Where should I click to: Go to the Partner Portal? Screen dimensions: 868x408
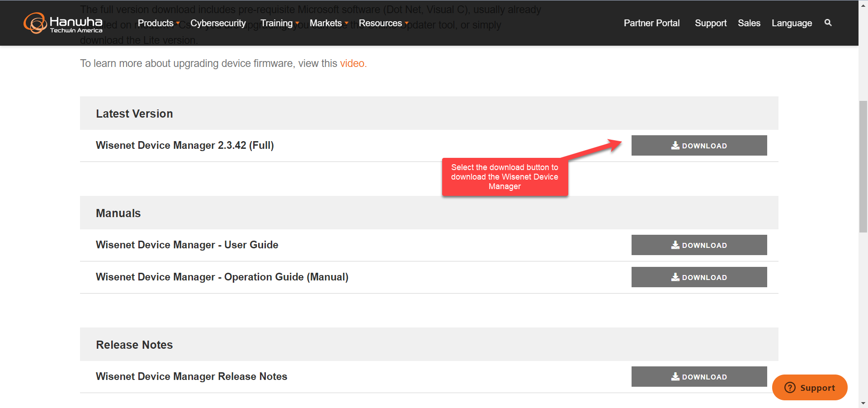point(651,23)
